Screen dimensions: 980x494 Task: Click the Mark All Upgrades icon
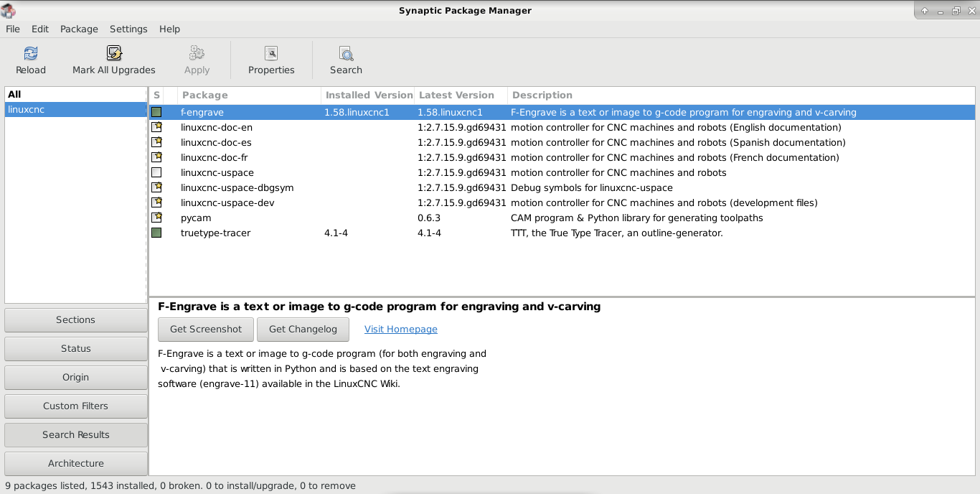(x=114, y=53)
